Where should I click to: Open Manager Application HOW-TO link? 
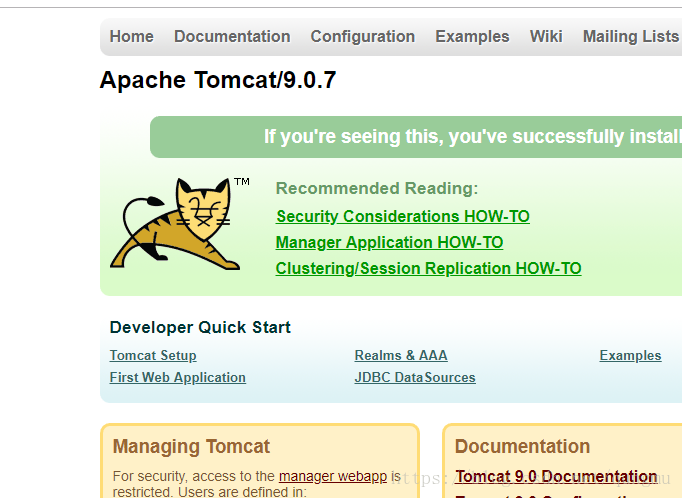click(x=389, y=243)
